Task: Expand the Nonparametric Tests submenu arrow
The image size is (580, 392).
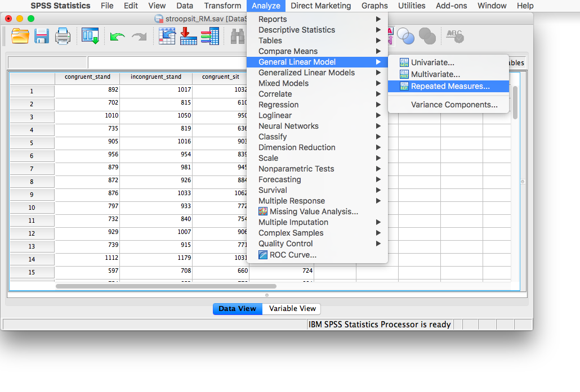Action: (378, 169)
